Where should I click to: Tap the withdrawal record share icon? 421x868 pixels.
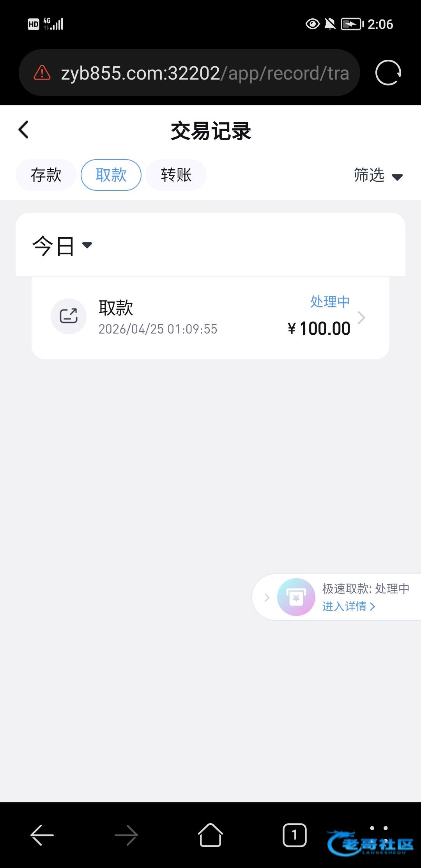coord(69,316)
